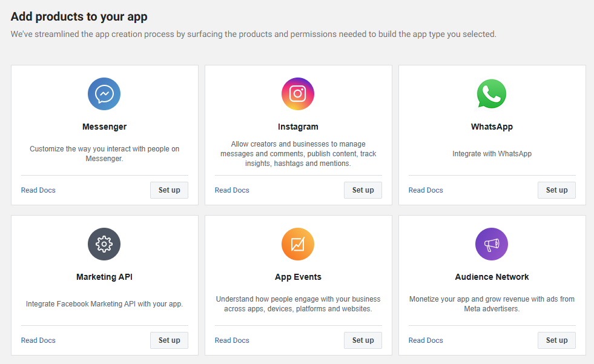The image size is (594, 364).
Task: Set up the Messenger product
Action: pyautogui.click(x=170, y=190)
